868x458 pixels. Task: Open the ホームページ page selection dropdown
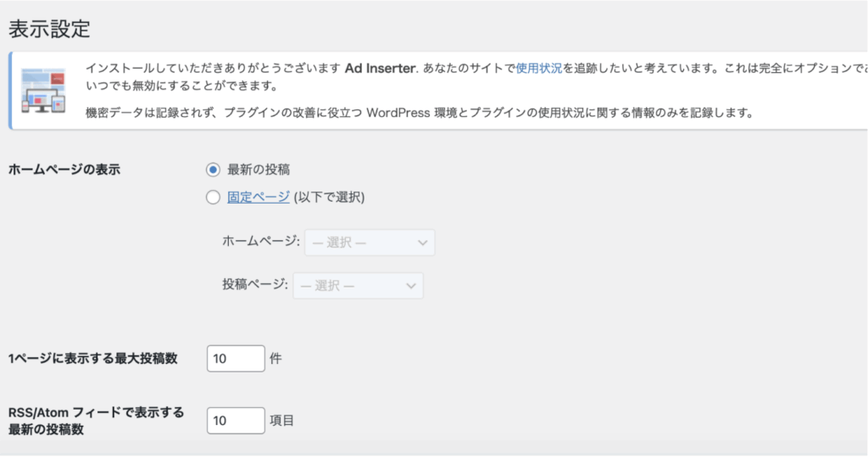(x=369, y=243)
